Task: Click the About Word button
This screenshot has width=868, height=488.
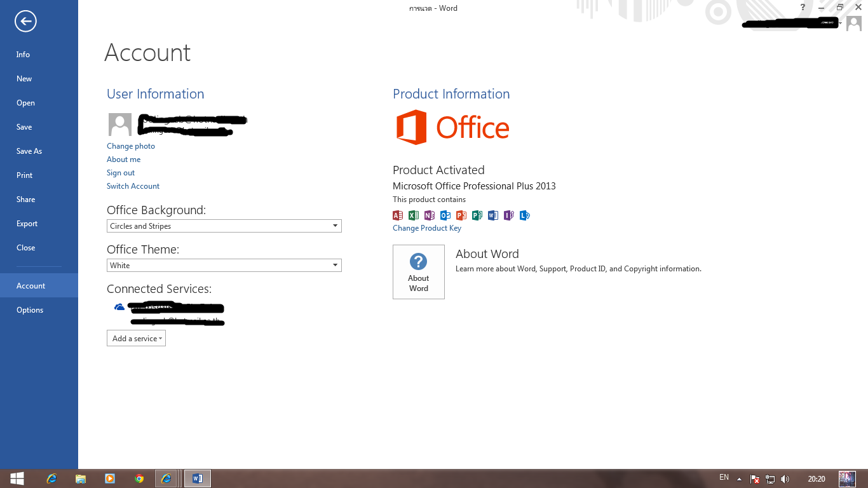Action: 419,272
